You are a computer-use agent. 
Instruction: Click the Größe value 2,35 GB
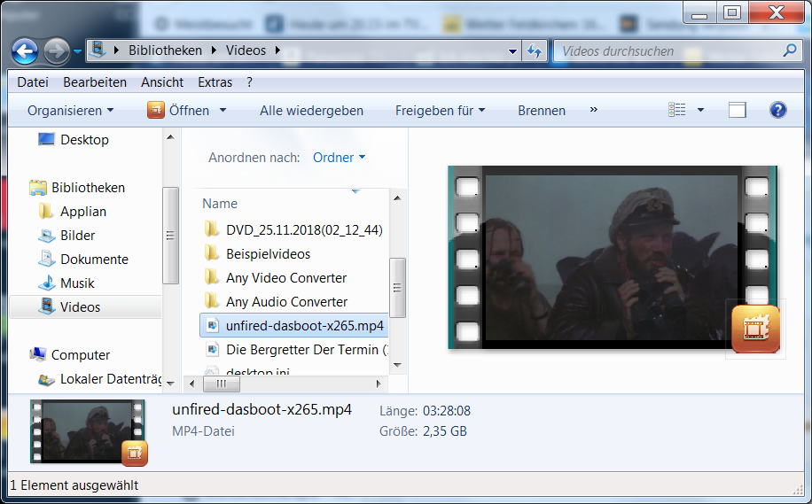445,431
